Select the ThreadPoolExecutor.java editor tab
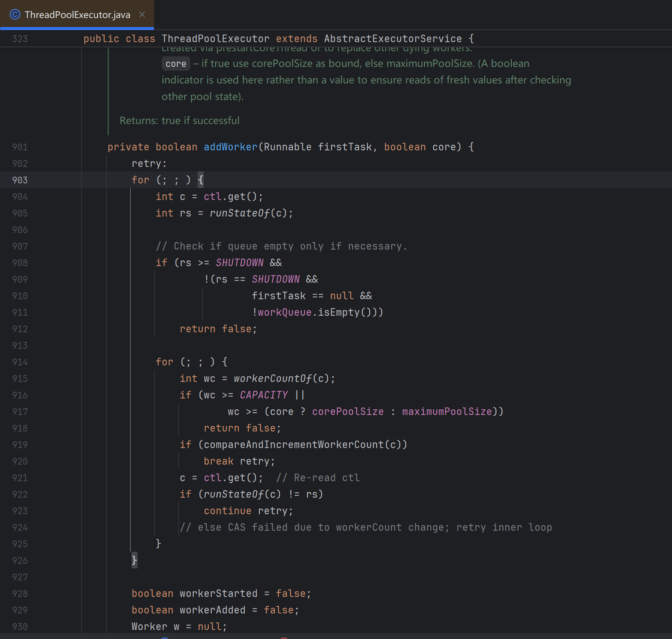The width and height of the screenshot is (672, 639). tap(77, 15)
